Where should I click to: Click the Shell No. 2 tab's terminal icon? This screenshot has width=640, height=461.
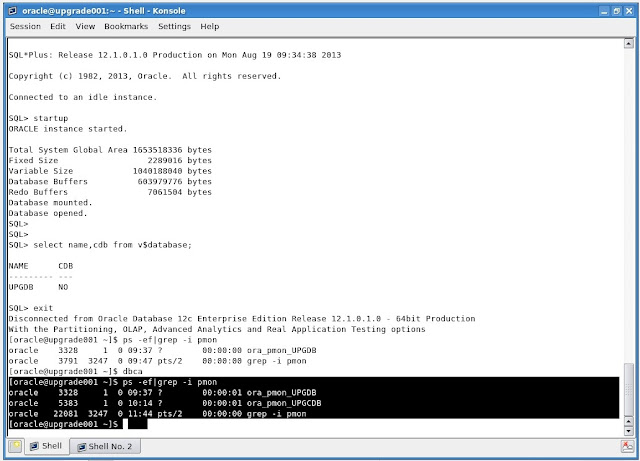click(x=82, y=447)
